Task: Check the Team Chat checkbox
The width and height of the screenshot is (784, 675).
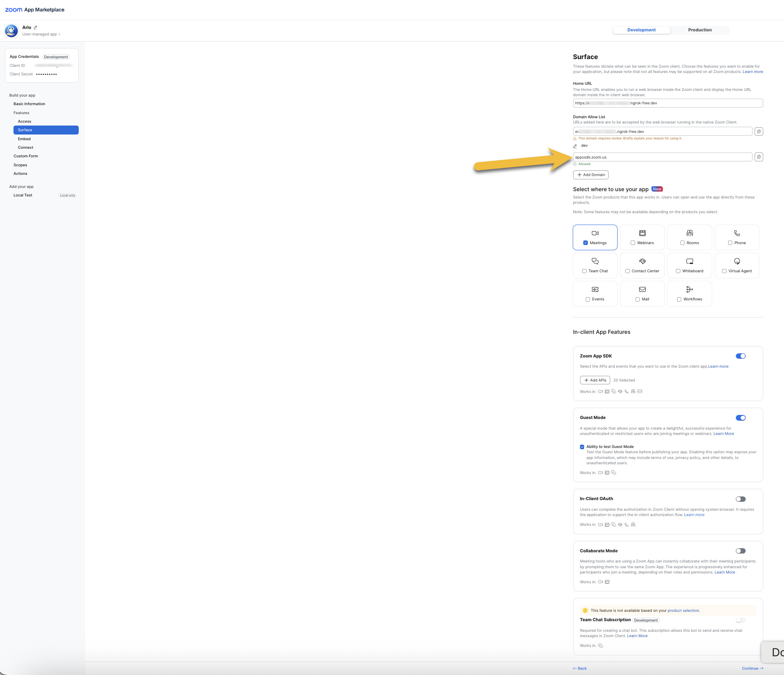Action: pyautogui.click(x=584, y=271)
